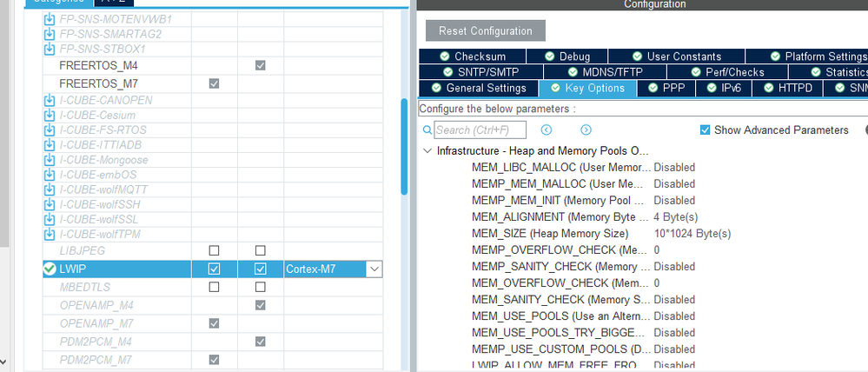Open the Perf/Checks tab
This screenshot has width=868, height=372.
727,72
